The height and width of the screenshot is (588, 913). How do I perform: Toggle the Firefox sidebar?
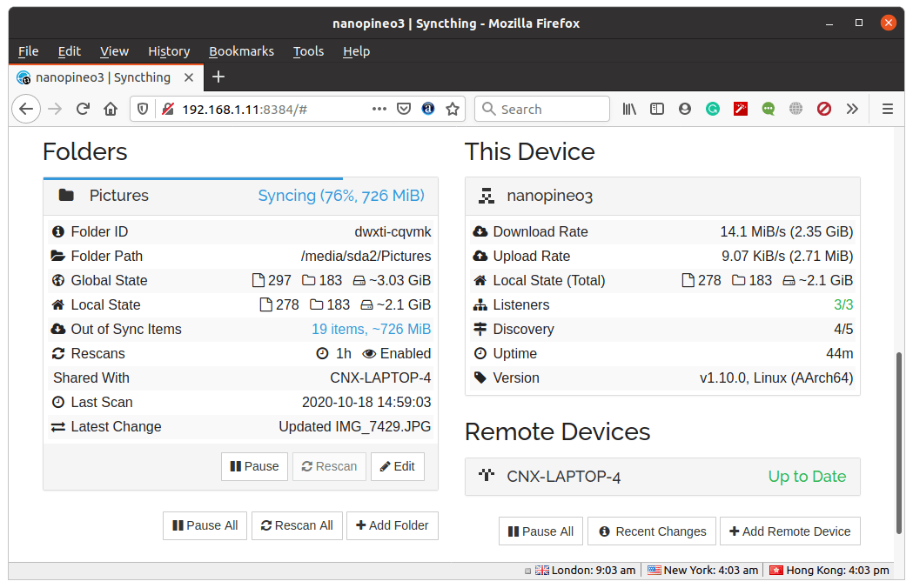(x=657, y=109)
